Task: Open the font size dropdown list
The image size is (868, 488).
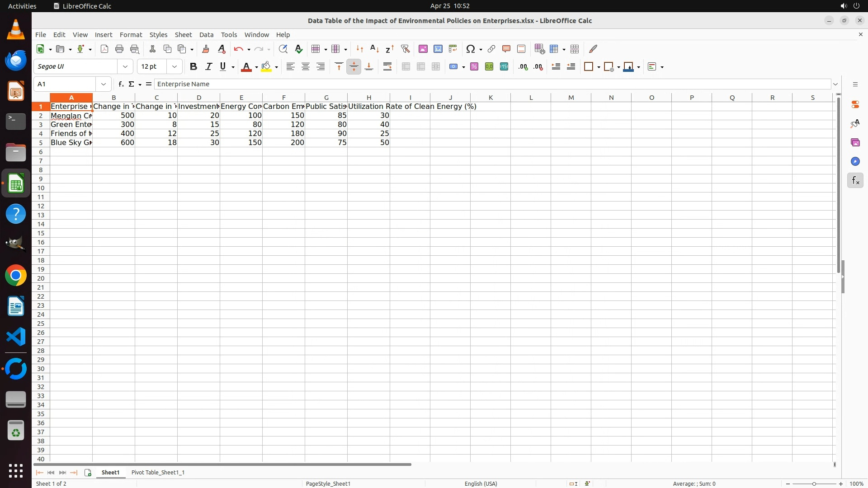Action: [x=175, y=67]
